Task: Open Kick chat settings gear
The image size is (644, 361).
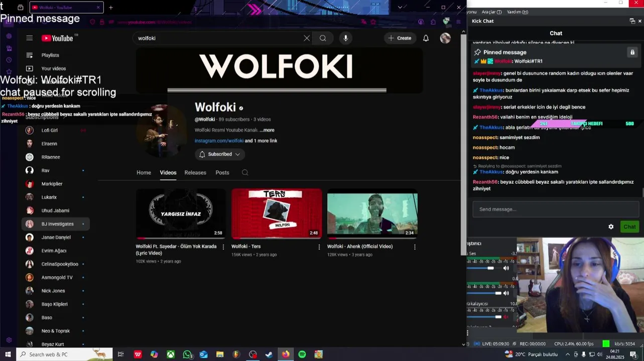Action: coord(611,227)
